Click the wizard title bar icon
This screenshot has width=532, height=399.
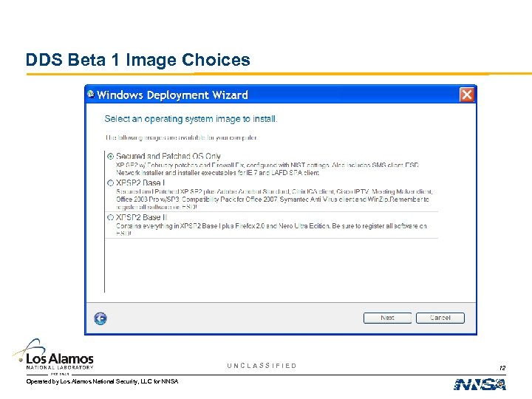tap(91, 94)
